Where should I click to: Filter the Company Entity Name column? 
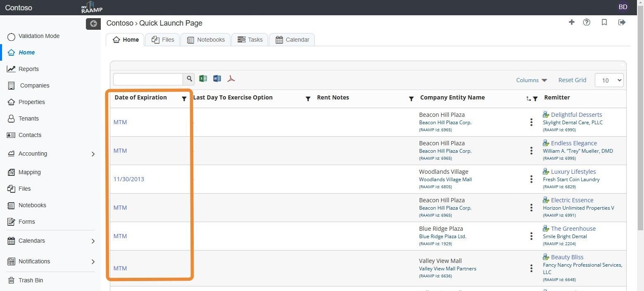535,99
